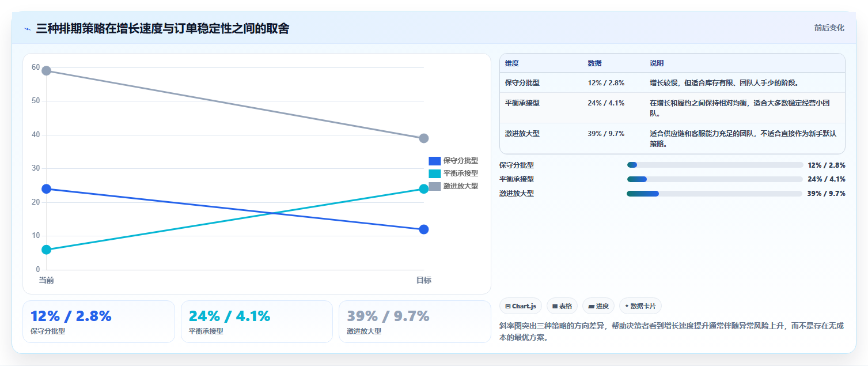This screenshot has width=868, height=366.
Task: Open the 24% / 4.1% 平衡承接型 card
Action: tap(257, 322)
